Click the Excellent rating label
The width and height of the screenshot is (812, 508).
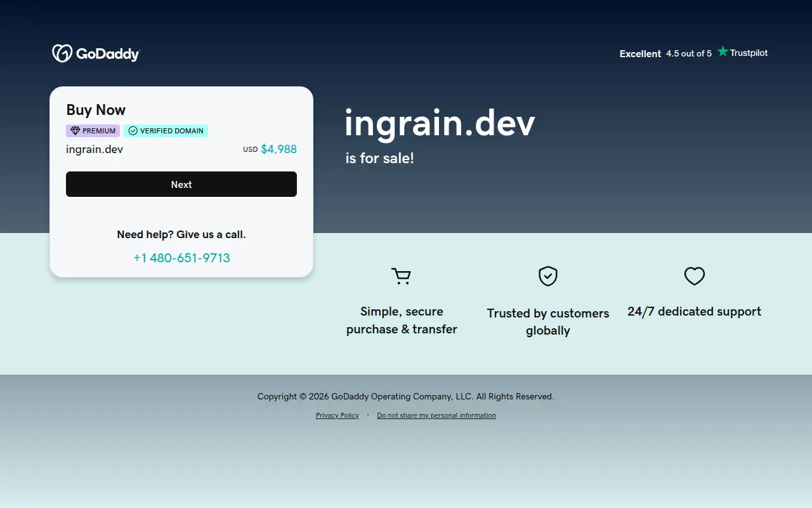tap(640, 54)
